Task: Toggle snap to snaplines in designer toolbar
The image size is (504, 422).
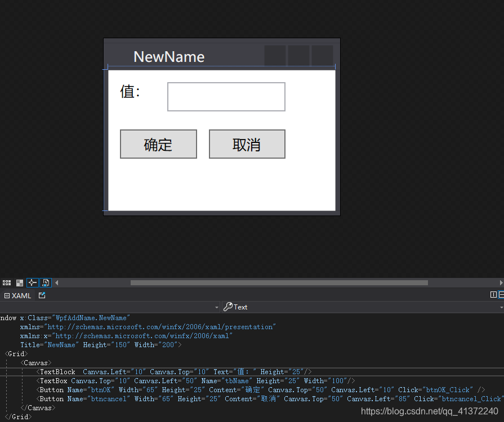Action: (x=32, y=282)
